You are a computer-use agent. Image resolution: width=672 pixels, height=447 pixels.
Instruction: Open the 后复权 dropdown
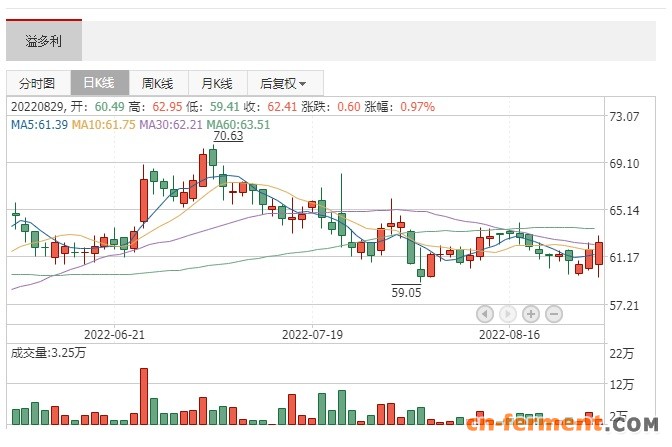[285, 83]
